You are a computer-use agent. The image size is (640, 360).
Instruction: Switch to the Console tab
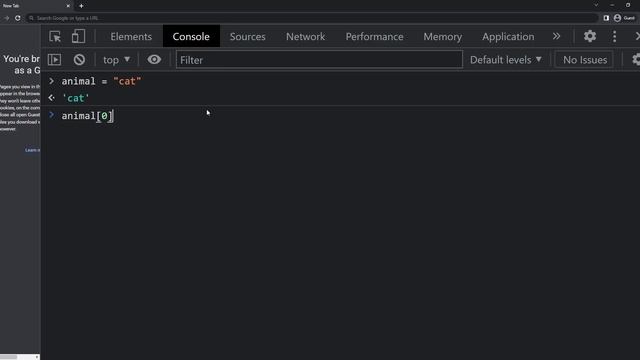coord(191,36)
